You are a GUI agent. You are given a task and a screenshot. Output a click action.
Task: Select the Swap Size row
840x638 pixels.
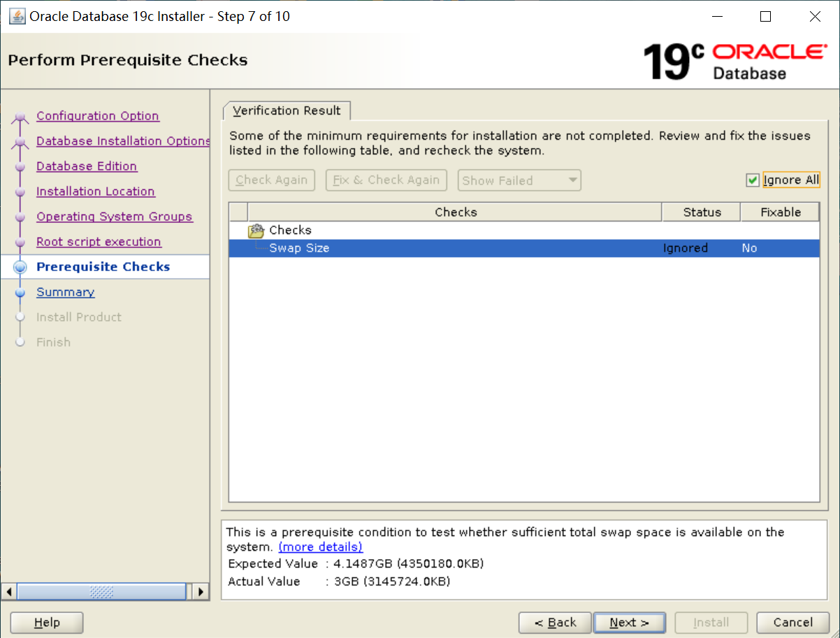[x=524, y=248]
